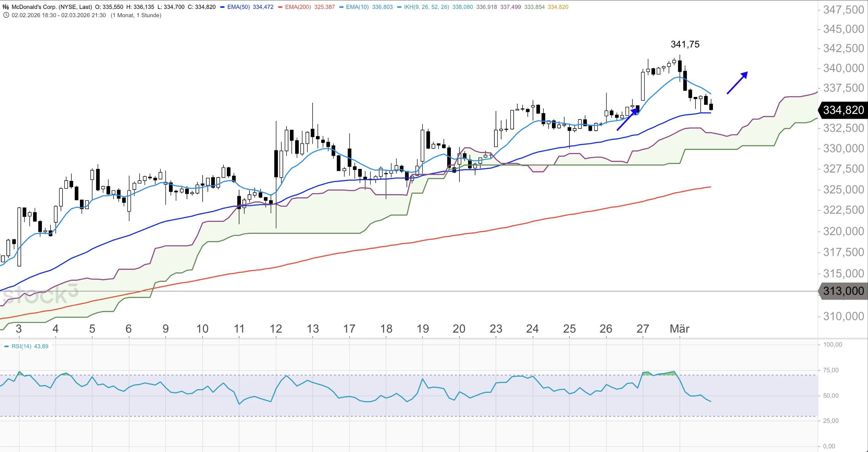Click the 340,000 price axis label
This screenshot has width=868, height=452.
coord(843,68)
